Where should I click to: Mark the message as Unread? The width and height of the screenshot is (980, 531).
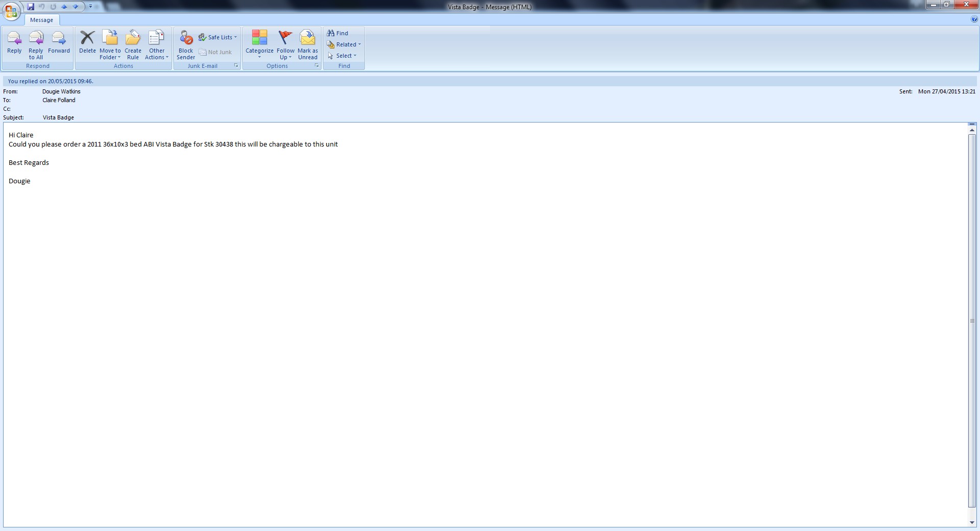(307, 45)
